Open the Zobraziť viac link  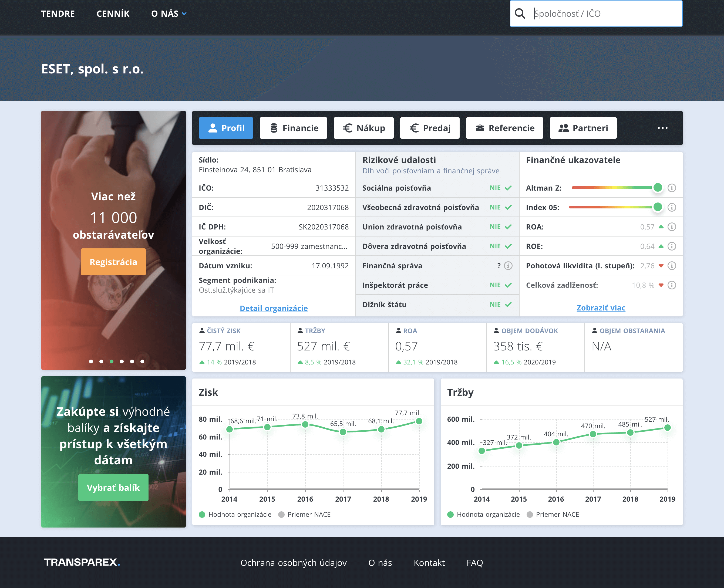(x=601, y=307)
